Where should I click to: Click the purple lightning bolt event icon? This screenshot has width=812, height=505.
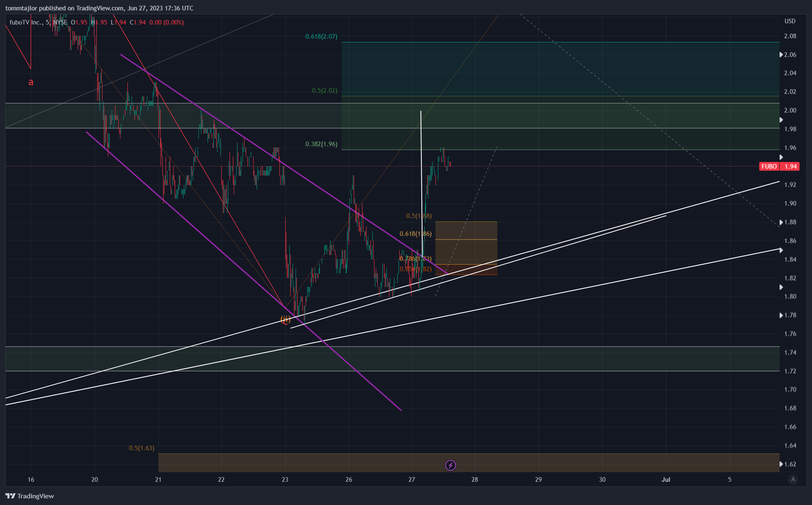[x=450, y=465]
